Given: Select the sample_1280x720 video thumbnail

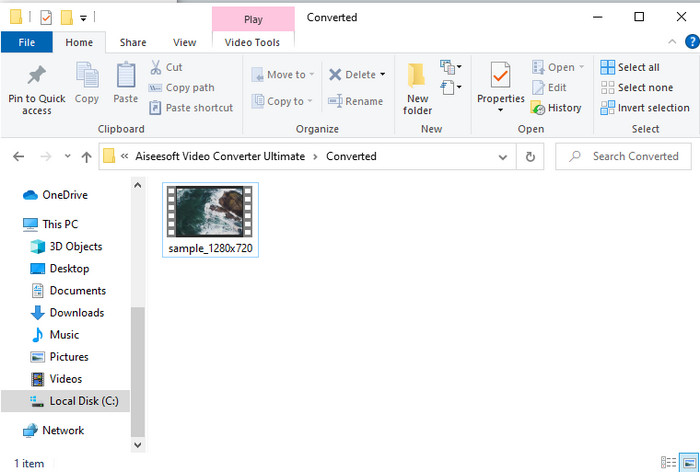Looking at the screenshot, I should (x=210, y=211).
